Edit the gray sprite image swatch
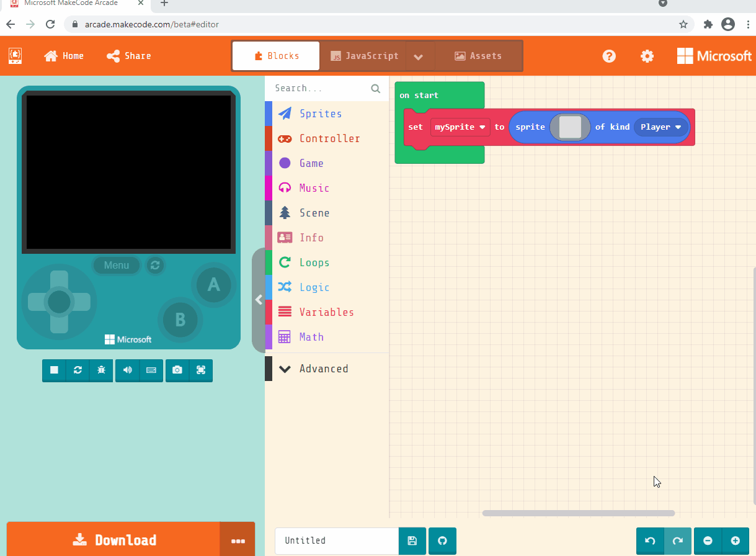This screenshot has width=756, height=556. [x=569, y=127]
